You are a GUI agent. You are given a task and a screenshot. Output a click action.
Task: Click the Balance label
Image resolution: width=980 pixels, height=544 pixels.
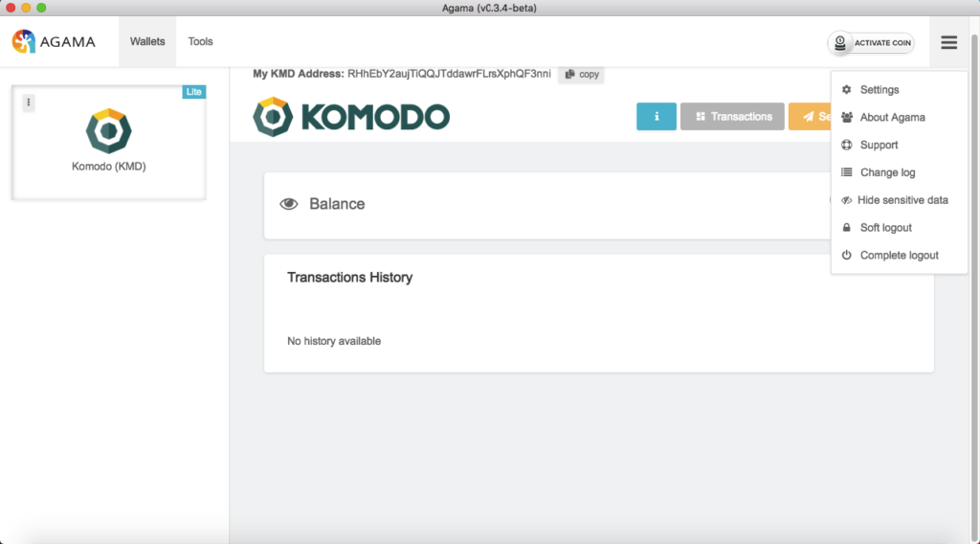click(x=337, y=204)
